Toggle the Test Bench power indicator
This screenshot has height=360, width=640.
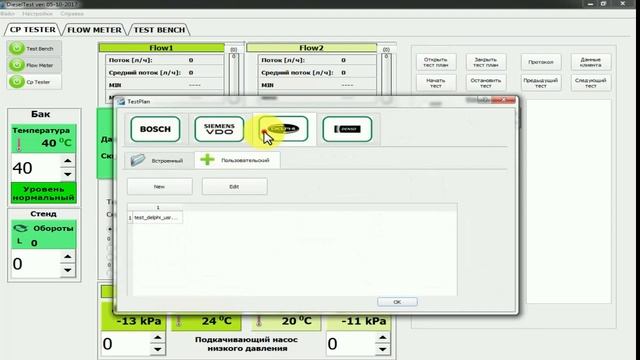17,49
